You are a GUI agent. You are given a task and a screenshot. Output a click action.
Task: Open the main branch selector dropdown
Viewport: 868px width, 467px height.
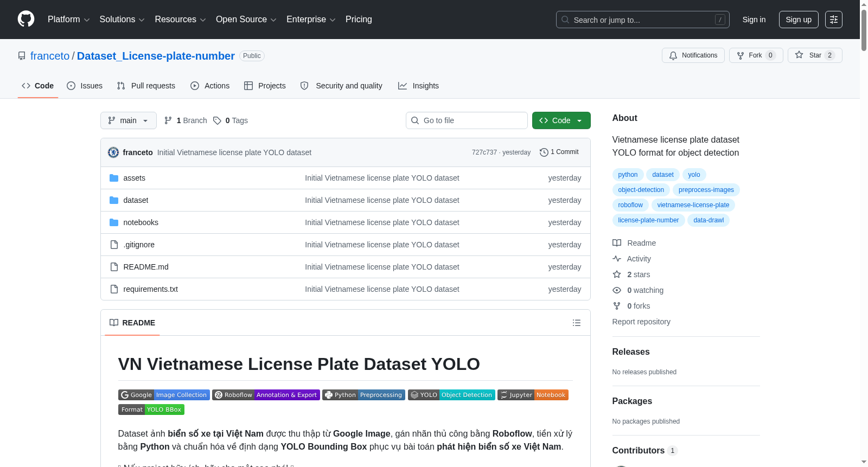(x=129, y=120)
